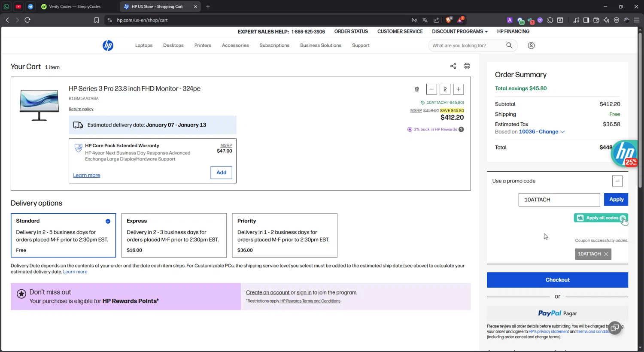Print the cart using the printer icon

467,66
